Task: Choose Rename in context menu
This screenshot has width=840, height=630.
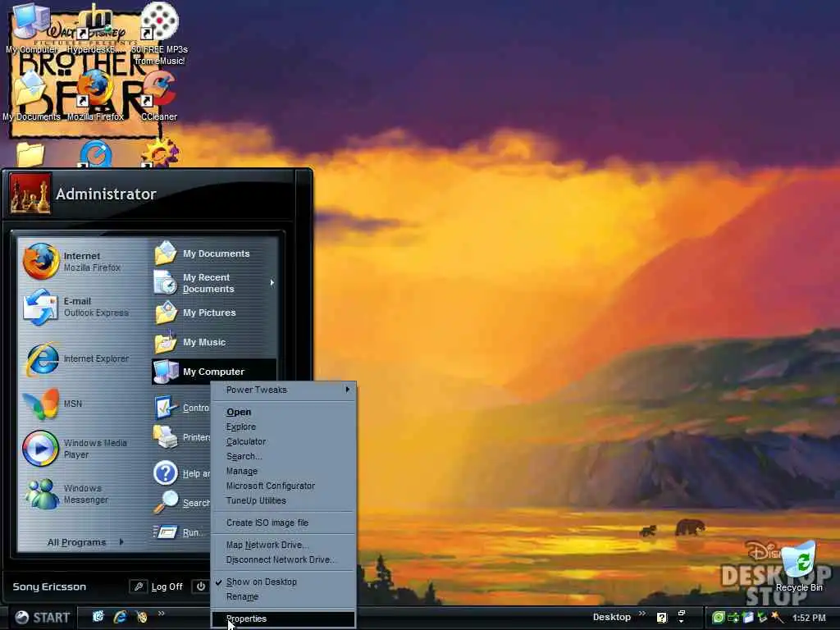Action: point(283,596)
